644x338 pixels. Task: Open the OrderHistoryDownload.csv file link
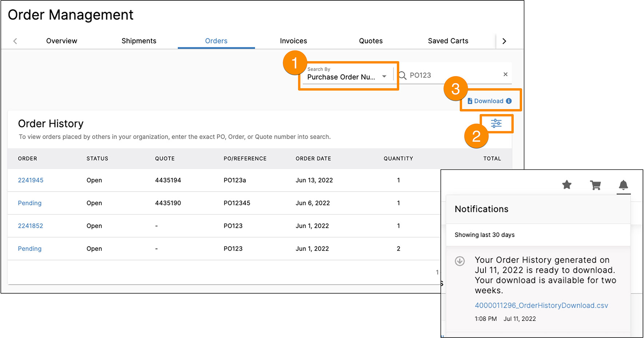pyautogui.click(x=541, y=306)
